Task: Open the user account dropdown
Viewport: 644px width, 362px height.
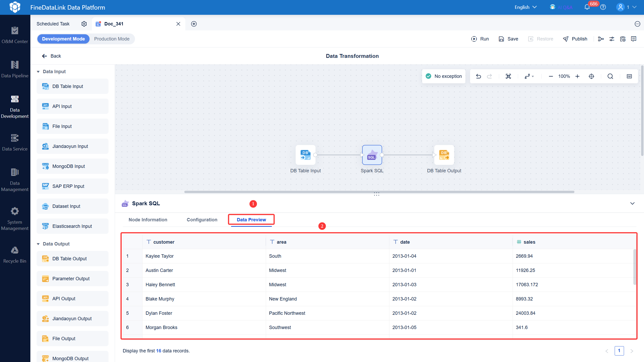Action: coord(626,7)
